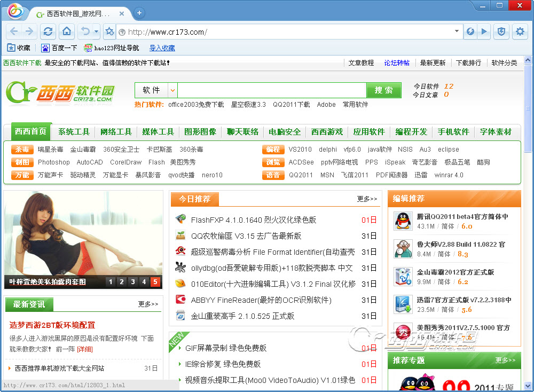Click the blue play arrow toolbar icon
The image size is (534, 392).
[x=484, y=32]
